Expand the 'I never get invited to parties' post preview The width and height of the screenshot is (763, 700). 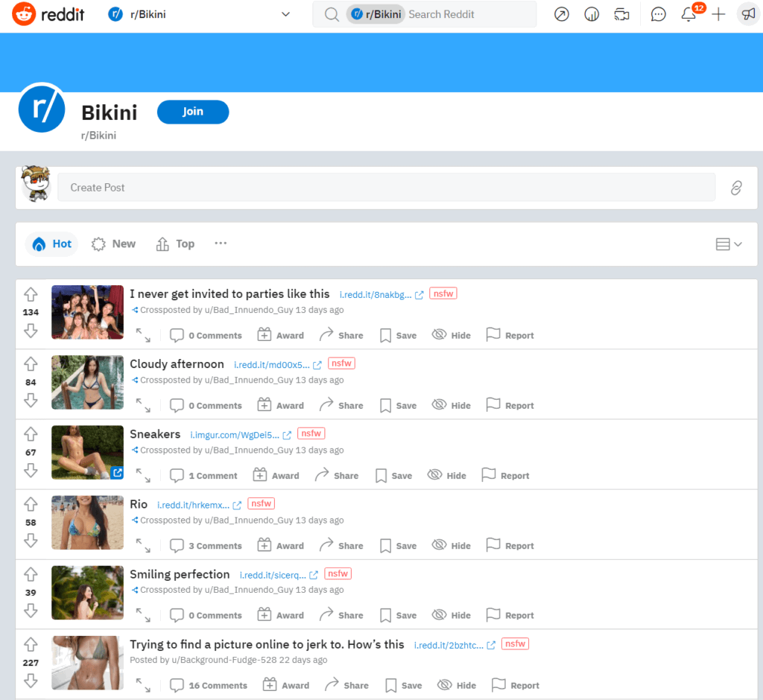click(x=143, y=335)
